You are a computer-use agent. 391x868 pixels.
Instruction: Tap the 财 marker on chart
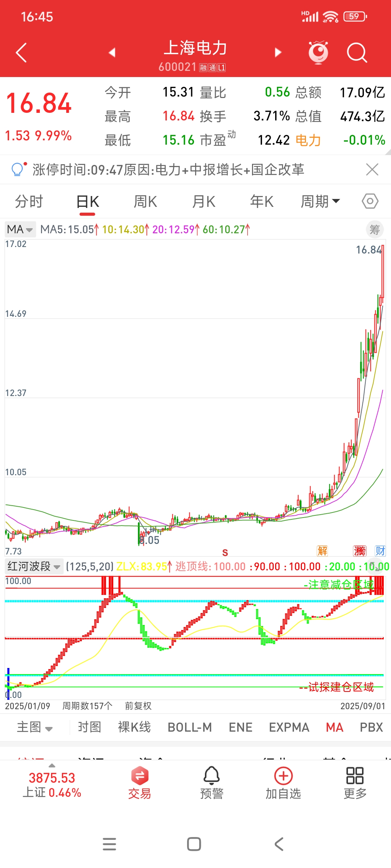pyautogui.click(x=380, y=551)
